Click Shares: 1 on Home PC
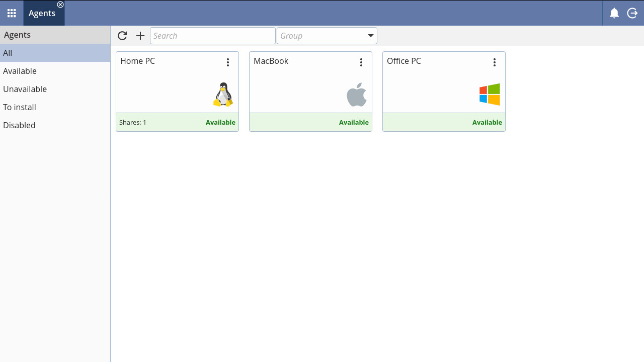644x362 pixels. (133, 122)
